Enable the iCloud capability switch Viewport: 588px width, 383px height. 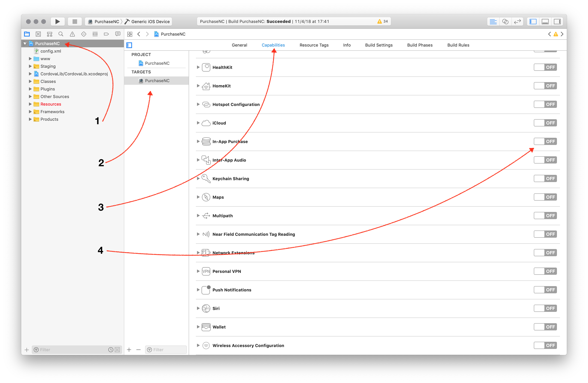tap(545, 123)
